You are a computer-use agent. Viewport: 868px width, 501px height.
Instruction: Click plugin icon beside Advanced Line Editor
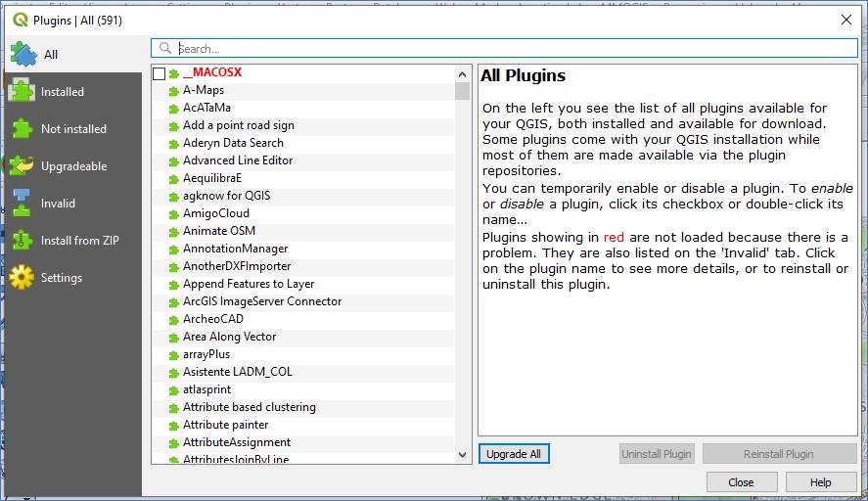pos(174,161)
